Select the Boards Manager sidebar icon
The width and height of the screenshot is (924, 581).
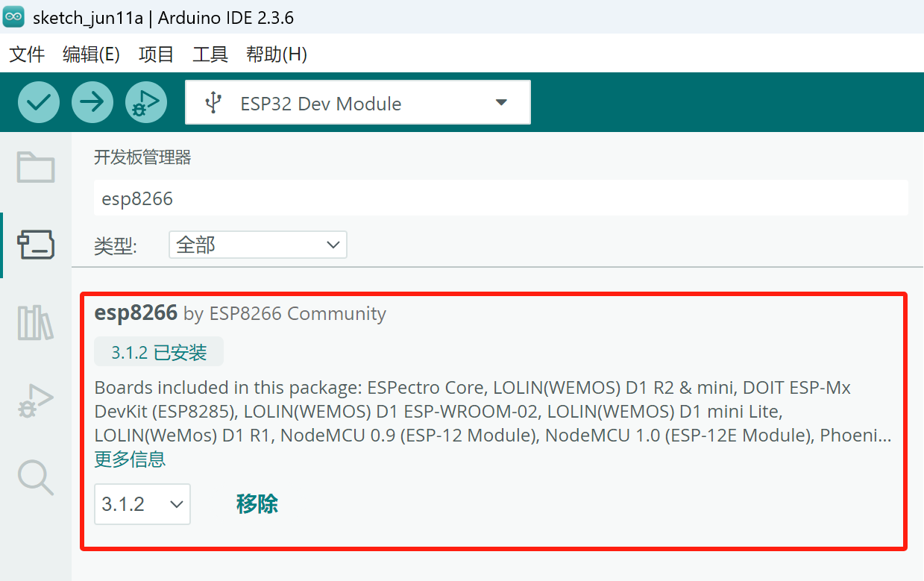tap(36, 245)
